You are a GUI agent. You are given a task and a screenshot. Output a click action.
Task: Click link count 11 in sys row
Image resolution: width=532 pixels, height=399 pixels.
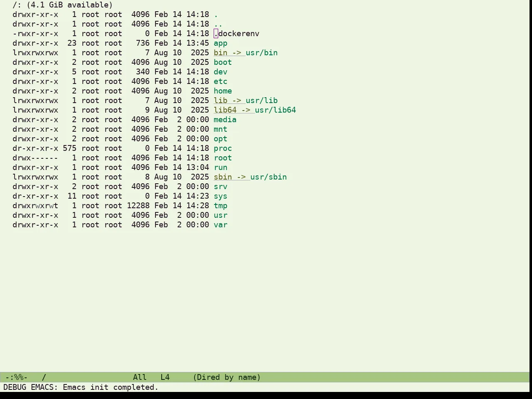pos(72,196)
